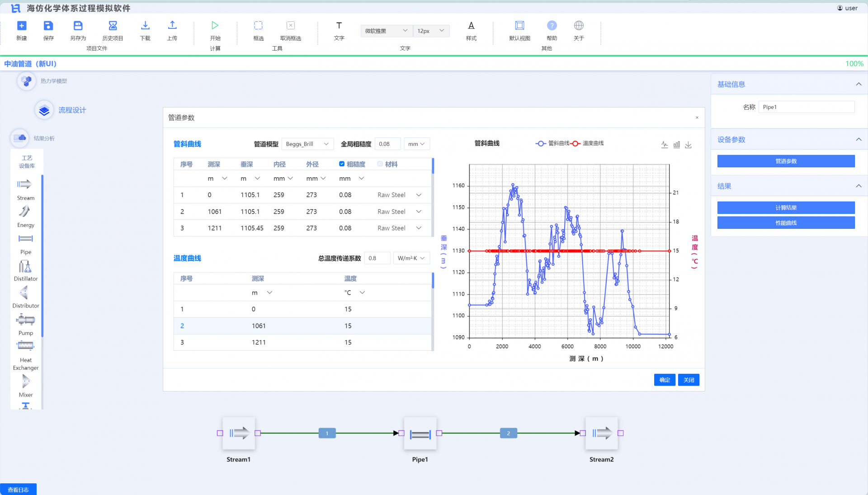Screen dimensions: 868x495
Task: Click the 全局粗糙度 value input field
Action: tap(387, 144)
